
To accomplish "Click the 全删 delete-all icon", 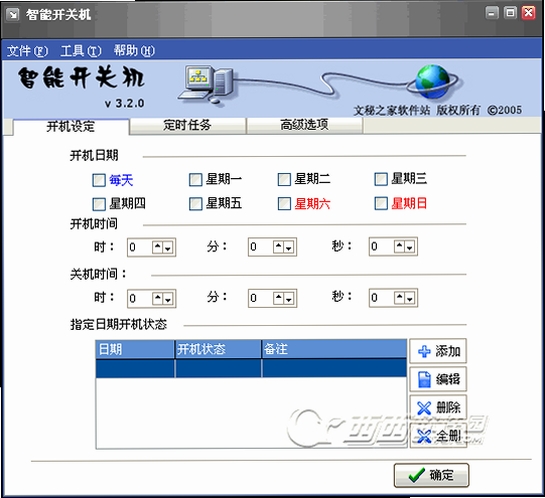I will click(x=424, y=436).
